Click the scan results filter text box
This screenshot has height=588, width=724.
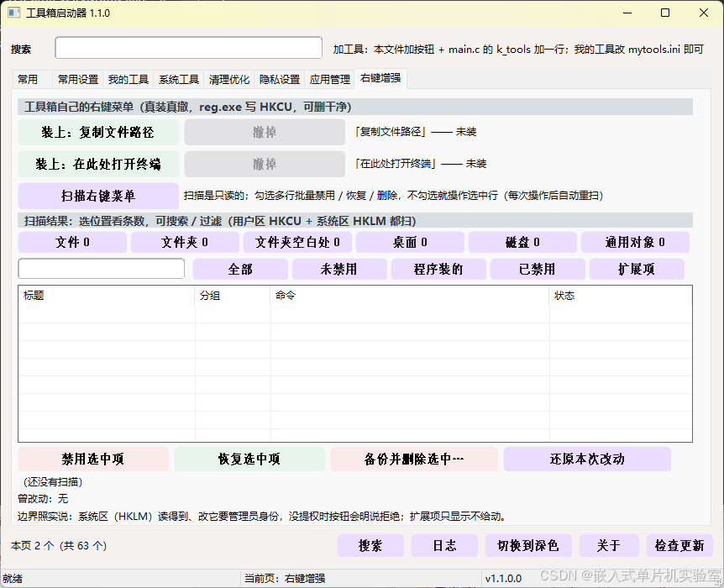pyautogui.click(x=102, y=269)
